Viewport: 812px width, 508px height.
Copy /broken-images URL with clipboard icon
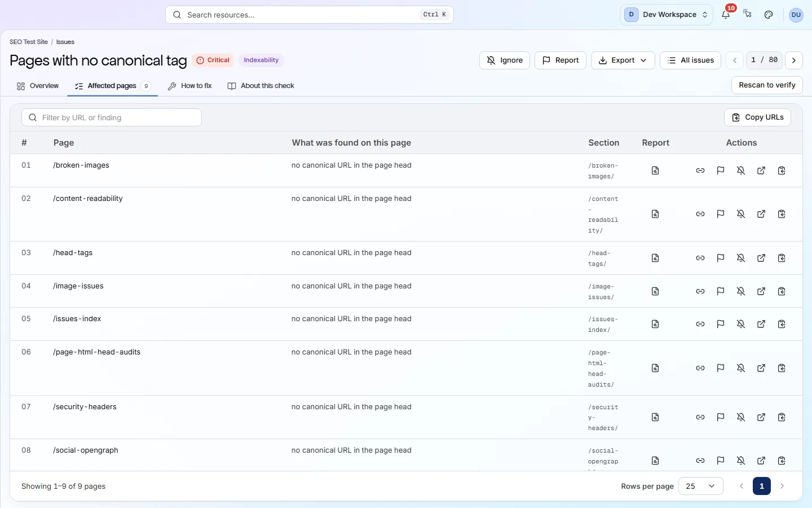click(782, 170)
